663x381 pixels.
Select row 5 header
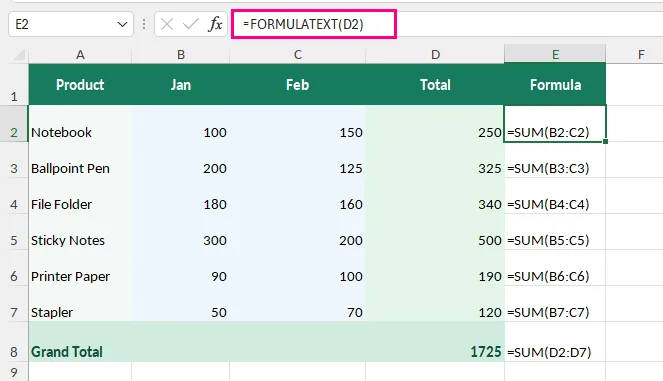coord(14,232)
